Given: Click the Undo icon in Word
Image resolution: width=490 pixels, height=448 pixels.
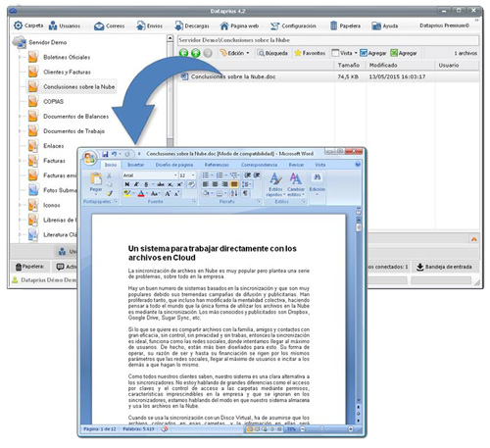Looking at the screenshot, I should (114, 154).
